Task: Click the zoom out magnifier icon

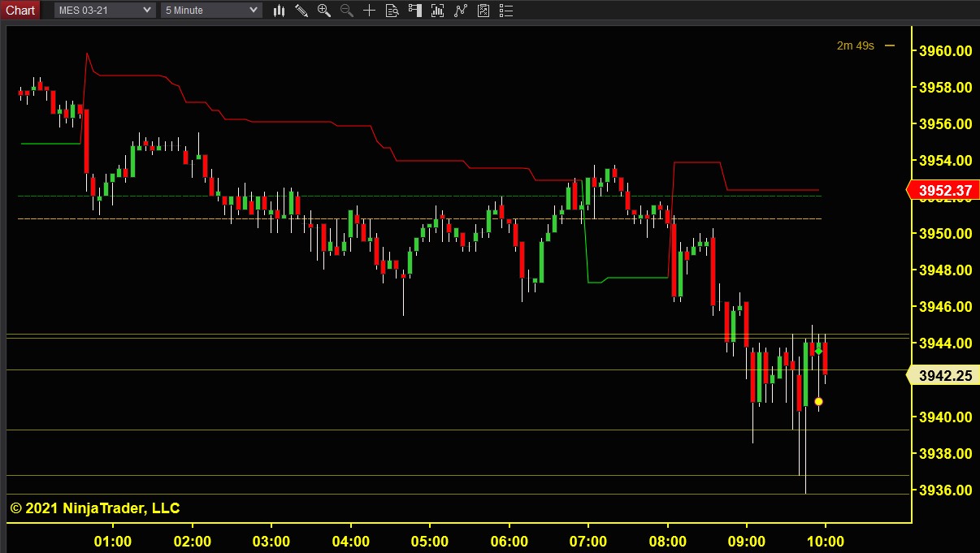Action: click(x=347, y=10)
